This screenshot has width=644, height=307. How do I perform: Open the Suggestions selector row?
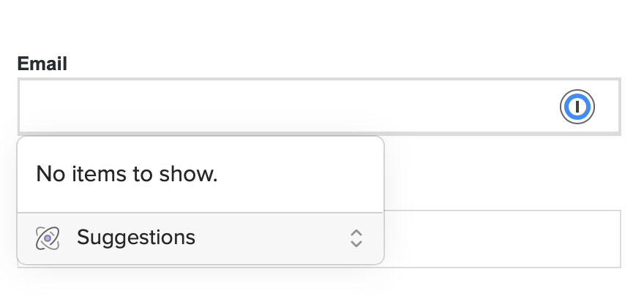coord(200,238)
